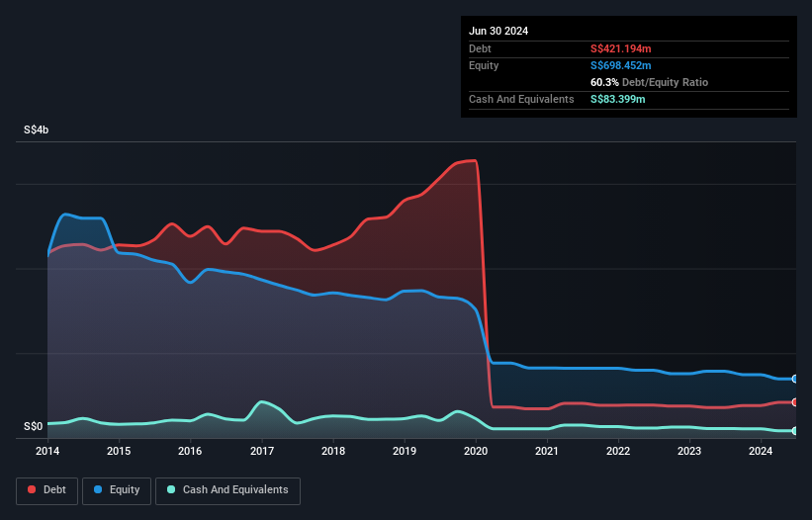Image resolution: width=812 pixels, height=520 pixels.
Task: Click the 2021 x-axis label
Action: [547, 451]
